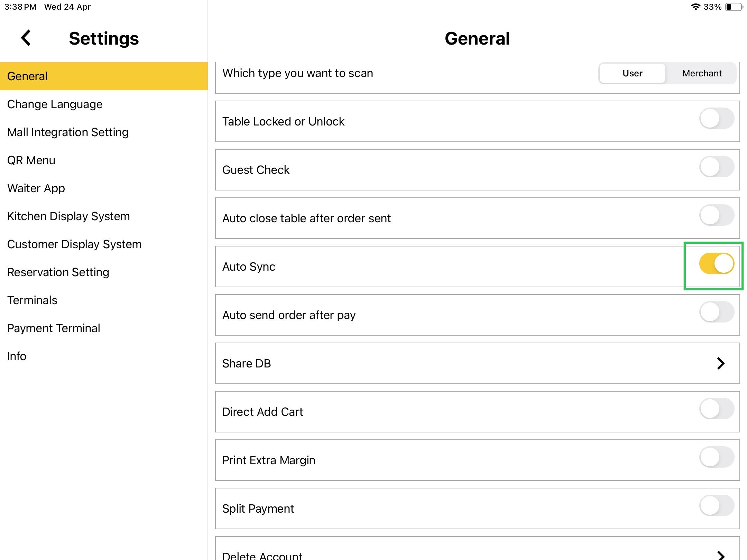Tap the back arrow beside Settings
Image resolution: width=747 pixels, height=560 pixels.
click(26, 38)
